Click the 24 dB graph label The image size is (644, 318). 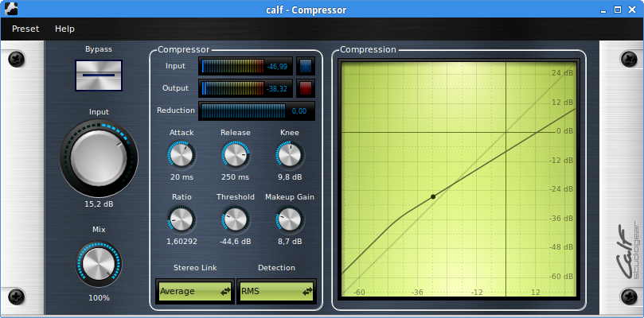tap(562, 73)
